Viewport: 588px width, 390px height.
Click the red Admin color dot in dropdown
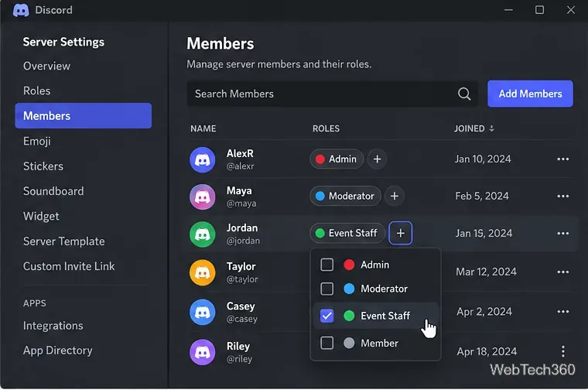tap(349, 265)
